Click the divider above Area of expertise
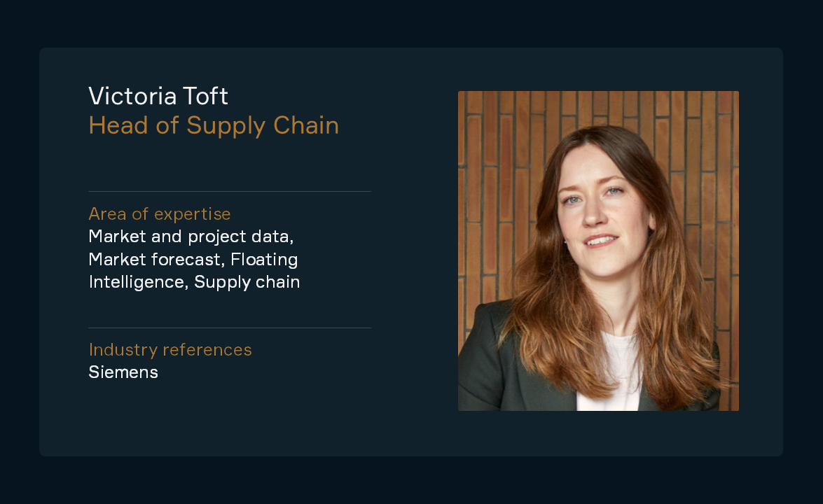The image size is (823, 504). pos(230,191)
